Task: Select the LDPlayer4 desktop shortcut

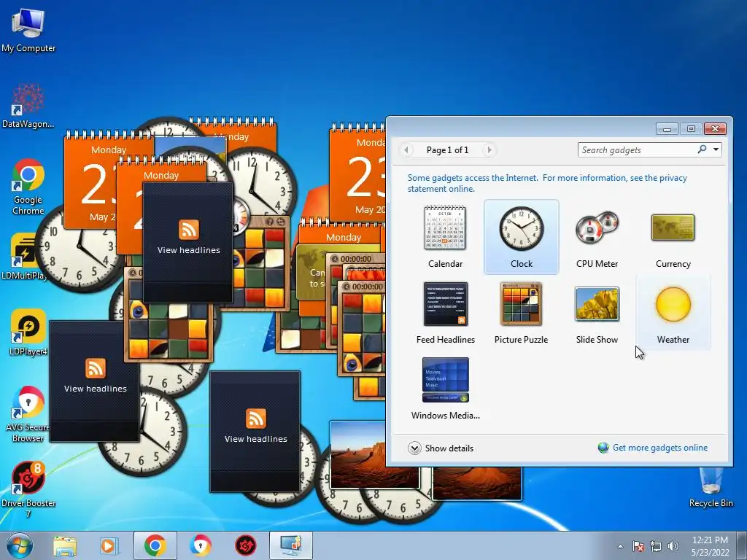Action: [28, 332]
